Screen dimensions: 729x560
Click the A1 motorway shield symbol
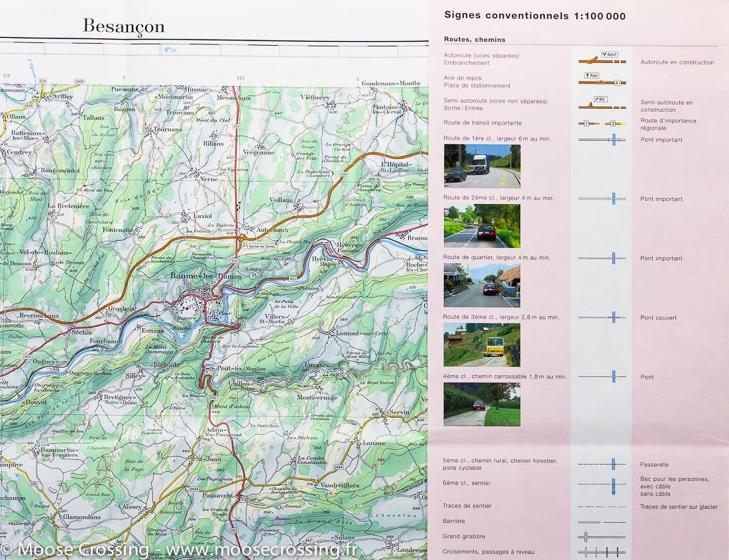[x=618, y=82]
